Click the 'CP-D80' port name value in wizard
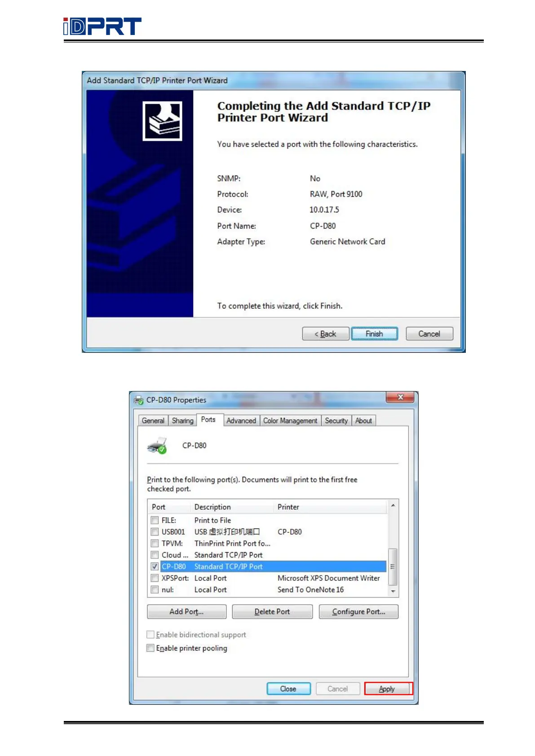535x756 pixels. click(x=323, y=226)
